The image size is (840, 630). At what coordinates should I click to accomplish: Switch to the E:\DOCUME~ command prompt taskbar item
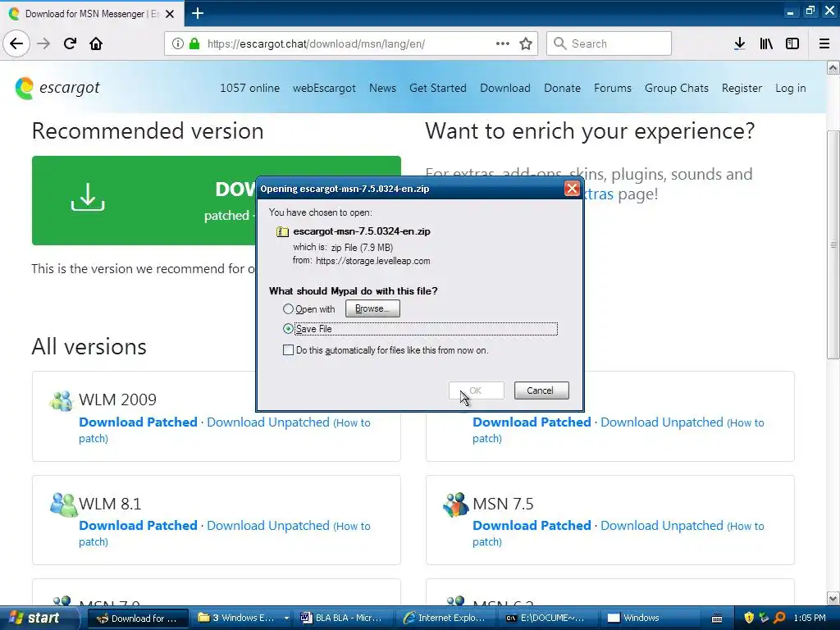pyautogui.click(x=547, y=618)
